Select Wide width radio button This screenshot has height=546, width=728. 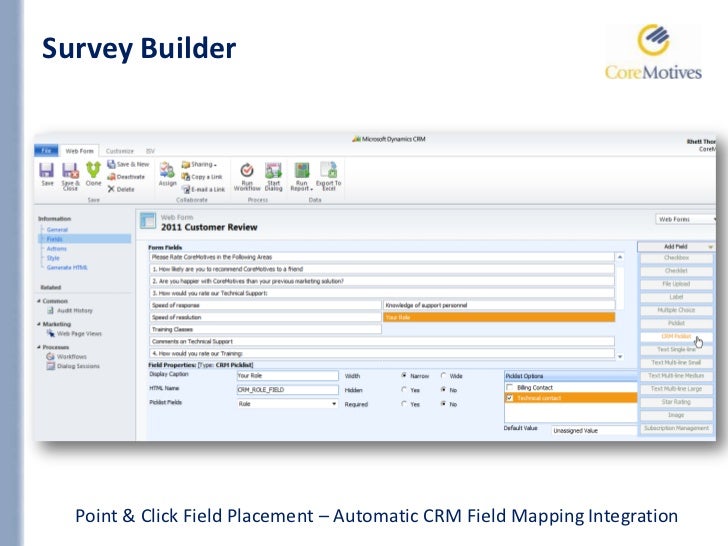pos(443,375)
